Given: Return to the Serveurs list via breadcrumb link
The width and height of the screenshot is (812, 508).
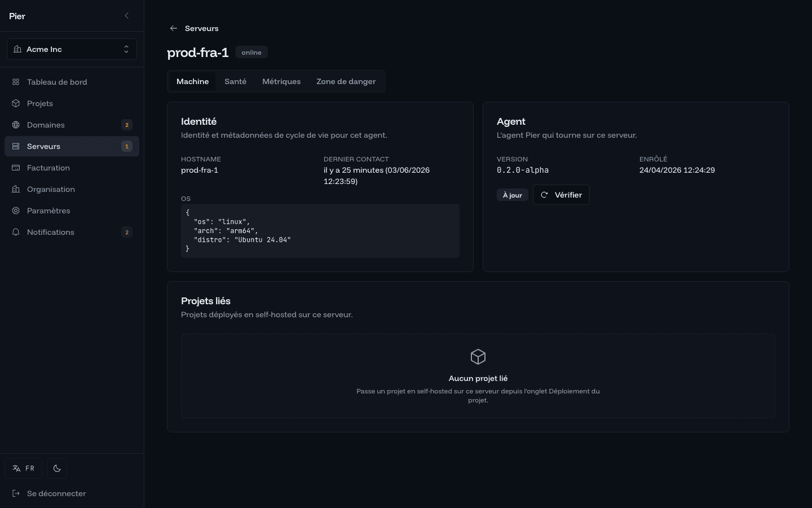Looking at the screenshot, I should coord(201,28).
